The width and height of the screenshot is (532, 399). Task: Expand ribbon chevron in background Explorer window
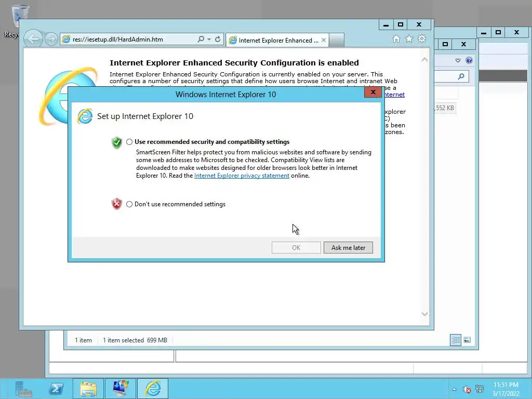click(458, 60)
